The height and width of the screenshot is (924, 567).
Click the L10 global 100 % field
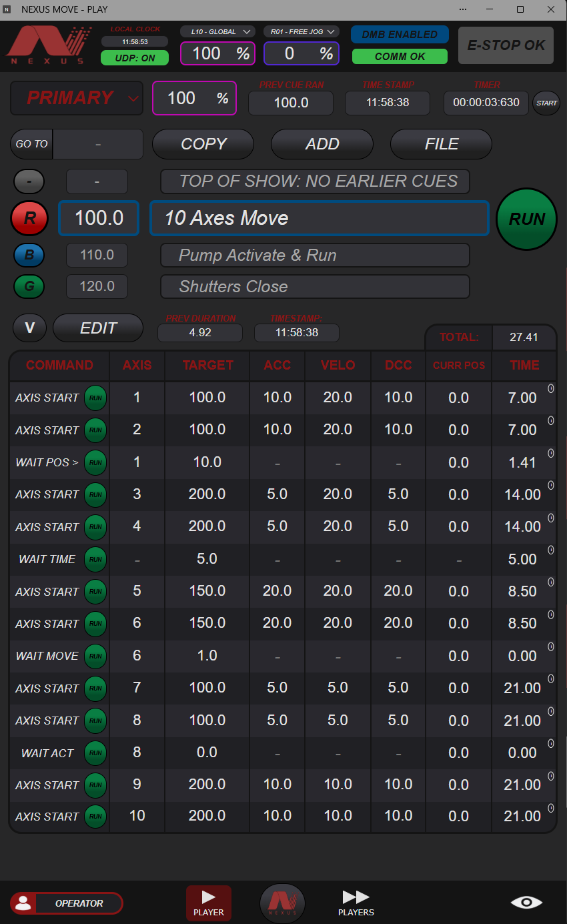217,53
